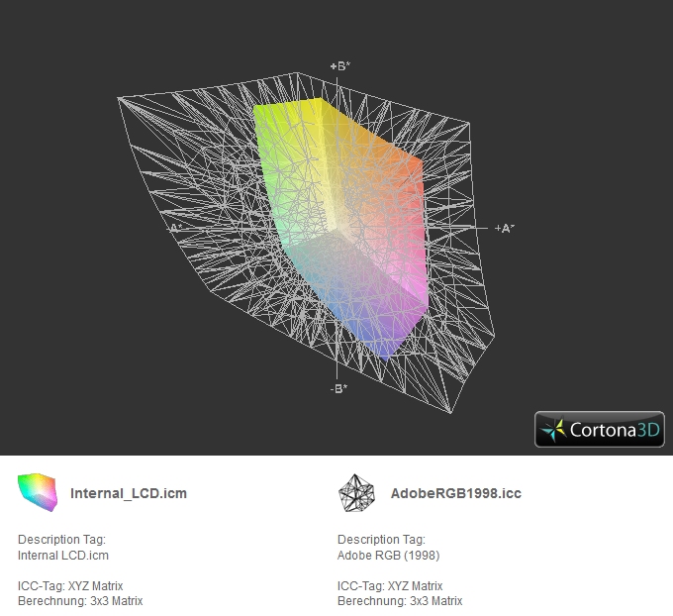Image resolution: width=673 pixels, height=616 pixels.
Task: Click 'ICC-Tag: XYZ Matrix' under Internal LCD
Action: (70, 586)
